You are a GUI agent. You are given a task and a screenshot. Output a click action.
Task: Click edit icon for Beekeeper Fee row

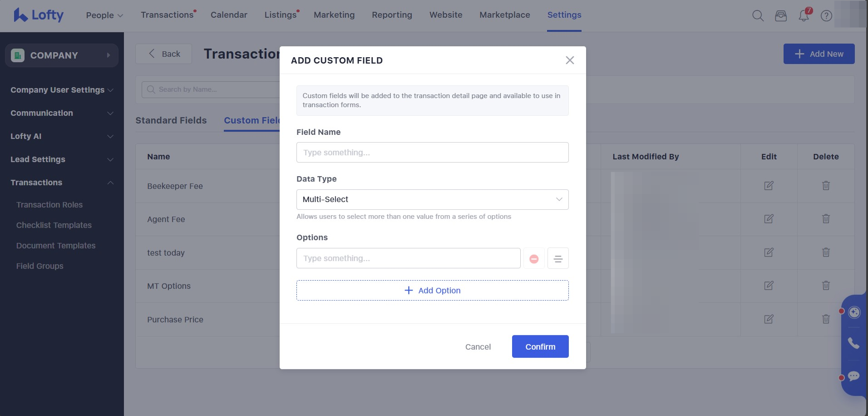[769, 186]
